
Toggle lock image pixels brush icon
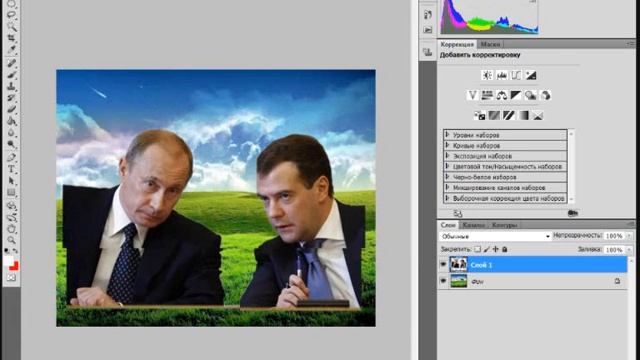[x=487, y=249]
